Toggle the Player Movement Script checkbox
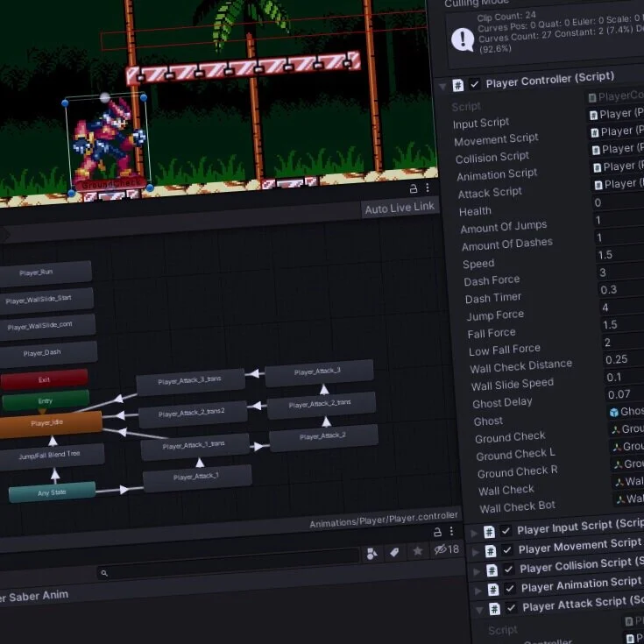The image size is (644, 644). point(507,550)
